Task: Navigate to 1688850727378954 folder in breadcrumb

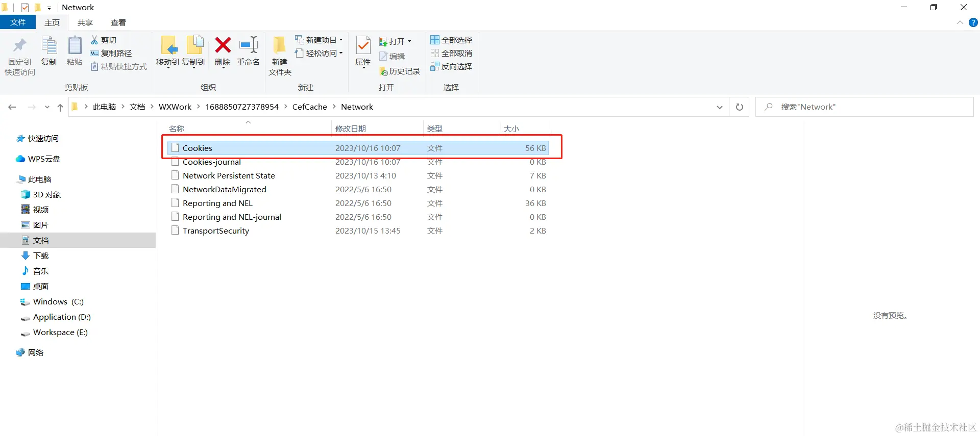Action: 242,107
